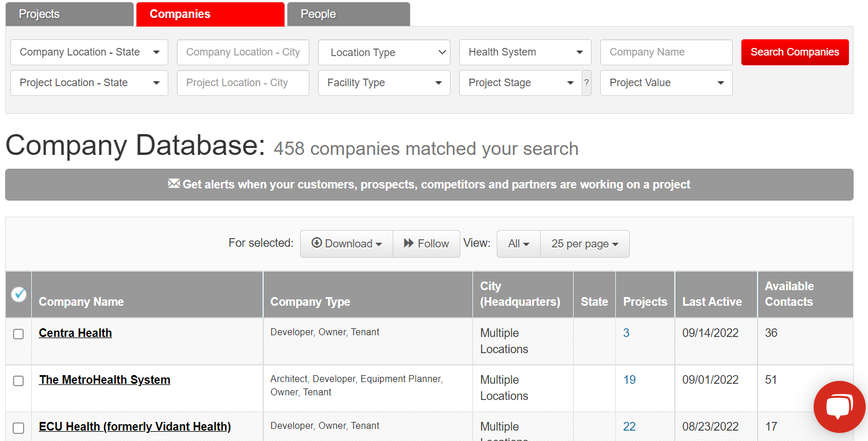Open the All view filter dropdown

(518, 243)
